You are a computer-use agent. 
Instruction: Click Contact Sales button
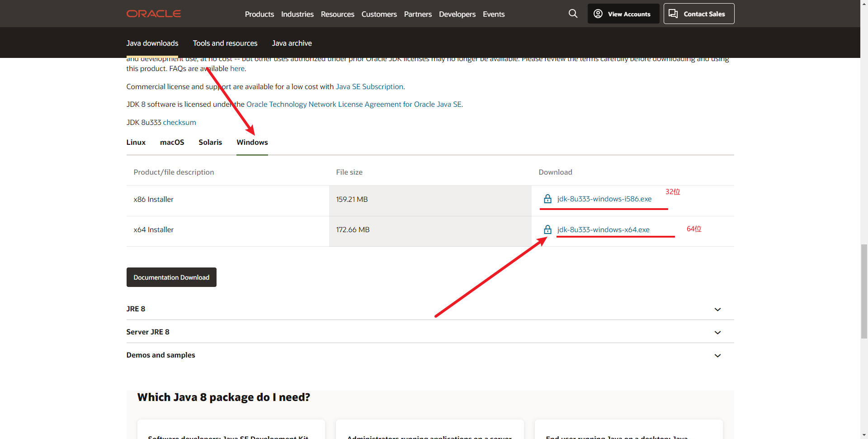[x=699, y=14]
